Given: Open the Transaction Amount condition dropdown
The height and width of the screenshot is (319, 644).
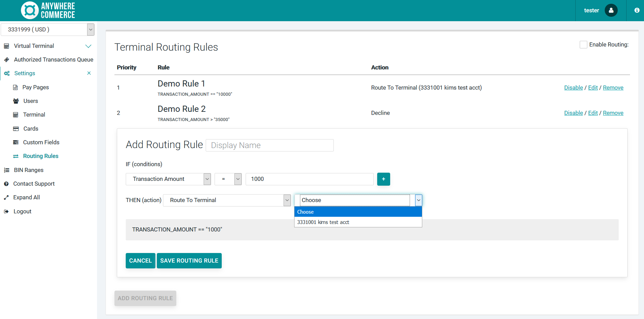Looking at the screenshot, I should click(x=168, y=179).
